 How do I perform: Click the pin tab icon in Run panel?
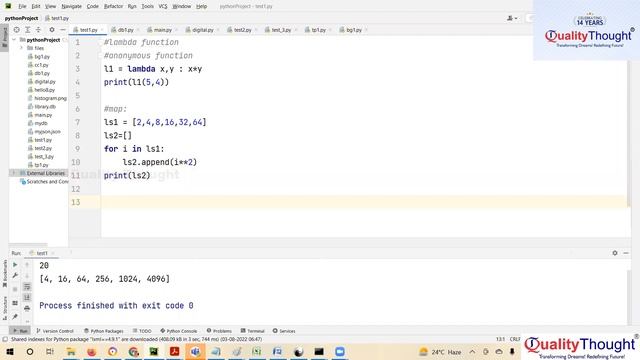(15, 317)
